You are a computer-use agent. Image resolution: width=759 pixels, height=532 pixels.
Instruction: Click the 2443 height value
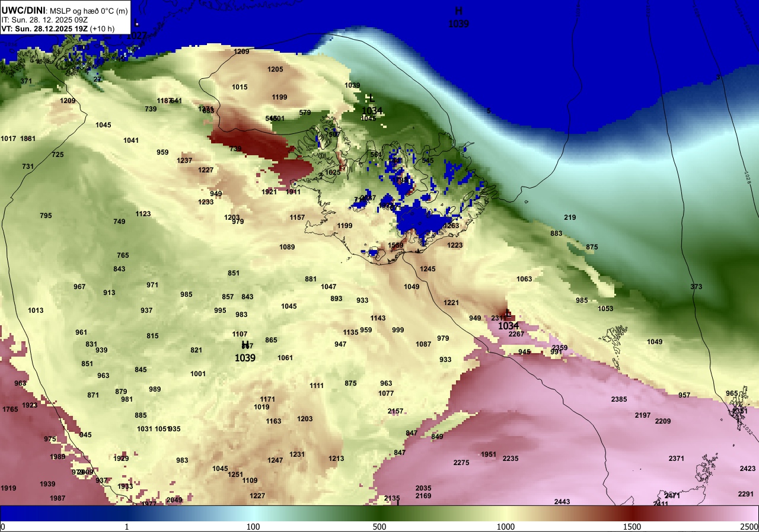(x=562, y=502)
